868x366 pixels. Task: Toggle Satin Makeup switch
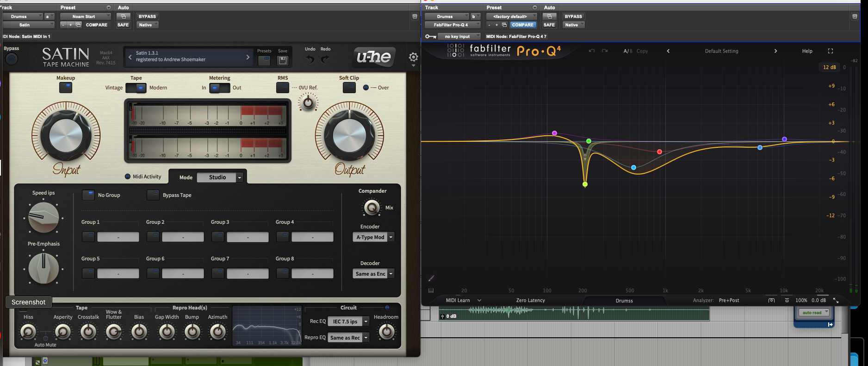(x=66, y=87)
